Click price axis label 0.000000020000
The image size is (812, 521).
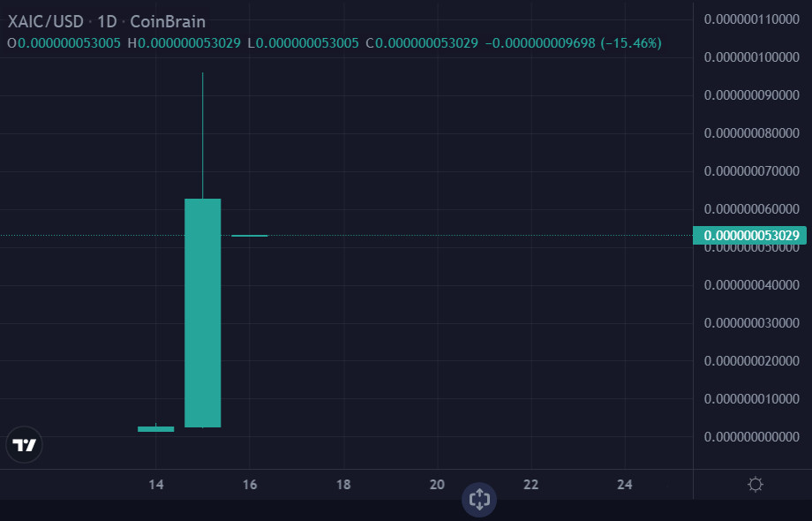[751, 361]
